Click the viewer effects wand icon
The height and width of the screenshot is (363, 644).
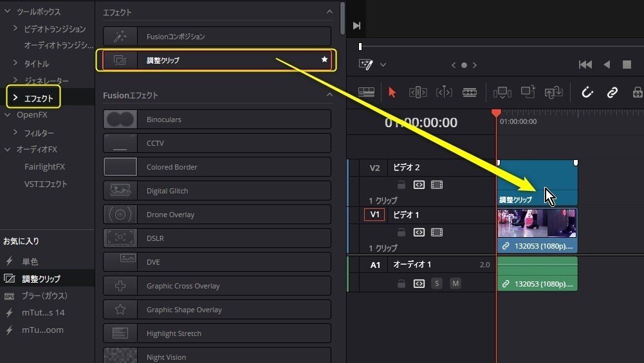point(365,64)
